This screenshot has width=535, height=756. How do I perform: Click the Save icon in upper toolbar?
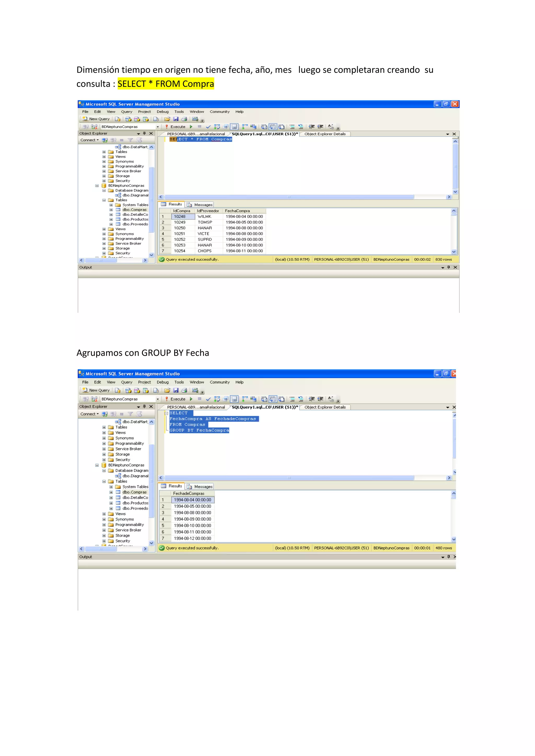pos(176,119)
